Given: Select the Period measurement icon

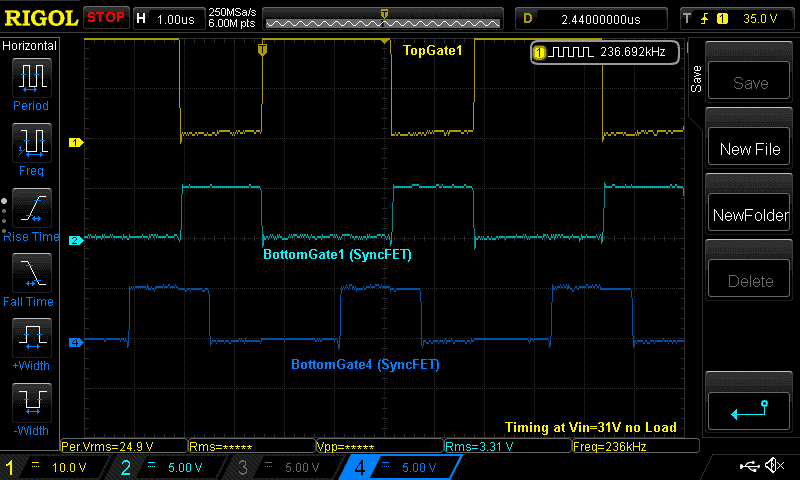Looking at the screenshot, I should 31,78.
